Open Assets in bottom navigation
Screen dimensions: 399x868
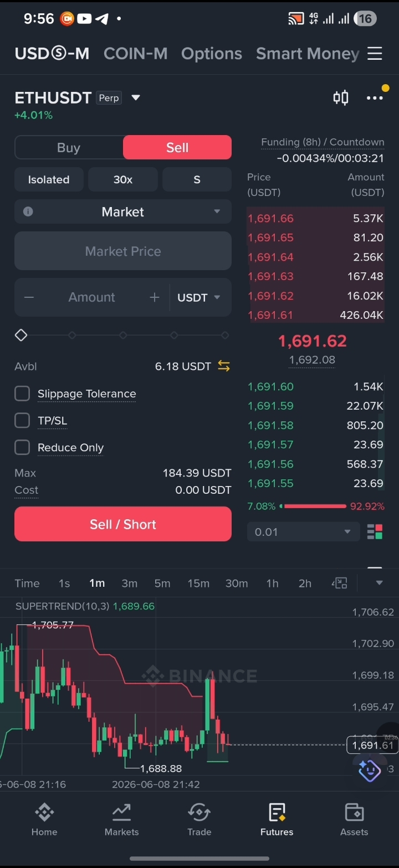(x=354, y=820)
